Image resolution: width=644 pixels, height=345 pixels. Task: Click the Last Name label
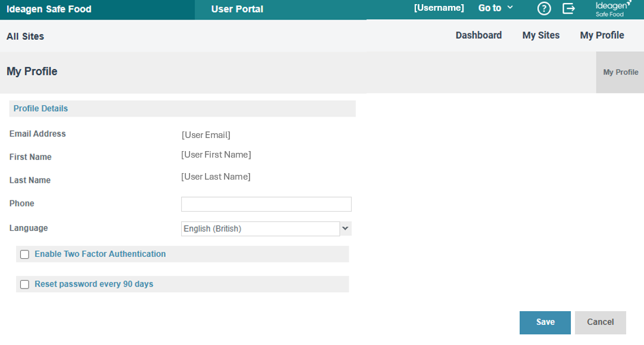click(30, 180)
